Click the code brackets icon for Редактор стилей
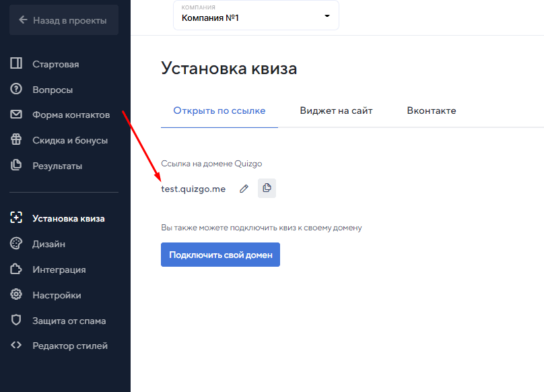Screen dimensions: 544x392 tap(16, 346)
